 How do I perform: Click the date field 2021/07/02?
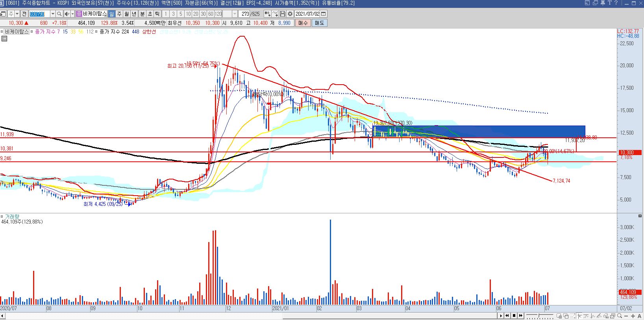tap(307, 14)
